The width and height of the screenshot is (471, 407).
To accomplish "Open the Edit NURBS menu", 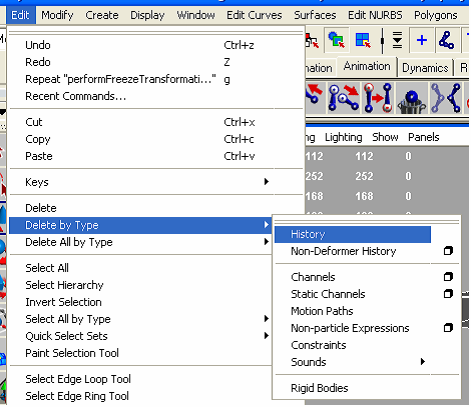I will coord(375,15).
